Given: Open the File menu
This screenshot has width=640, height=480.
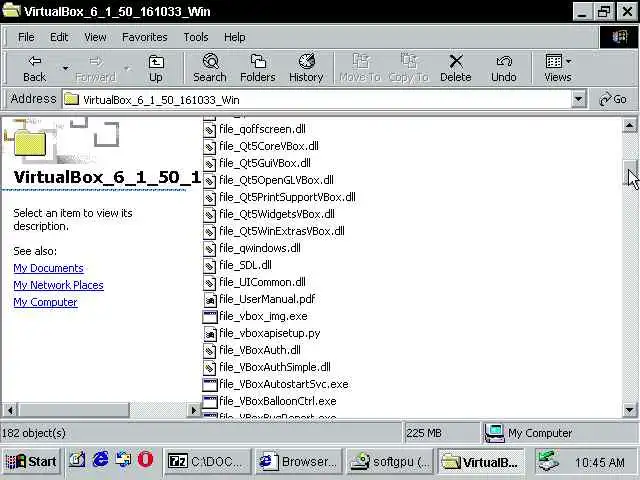Looking at the screenshot, I should click(26, 37).
